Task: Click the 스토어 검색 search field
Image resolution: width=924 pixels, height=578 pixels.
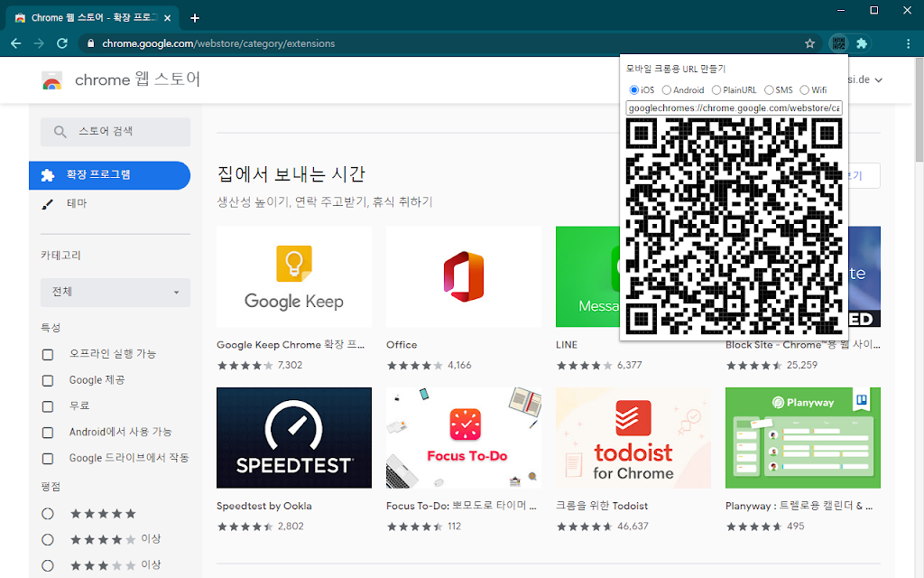Action: pos(115,132)
